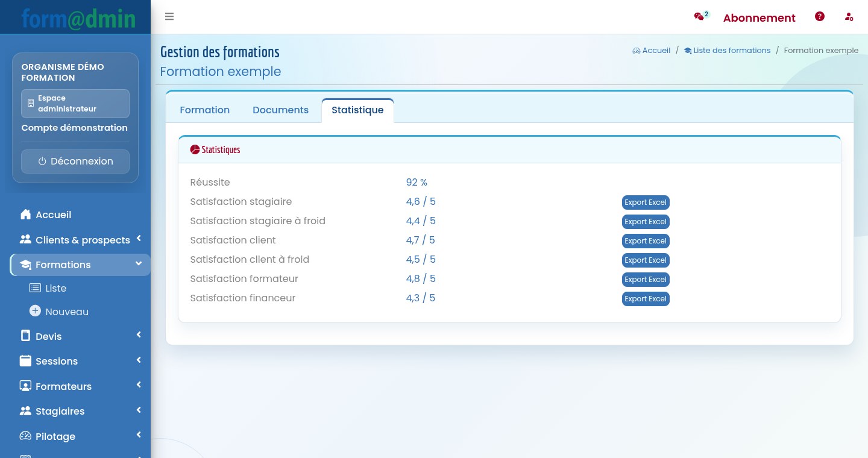Export Excel for Satisfaction client
The width and height of the screenshot is (868, 458).
646,241
